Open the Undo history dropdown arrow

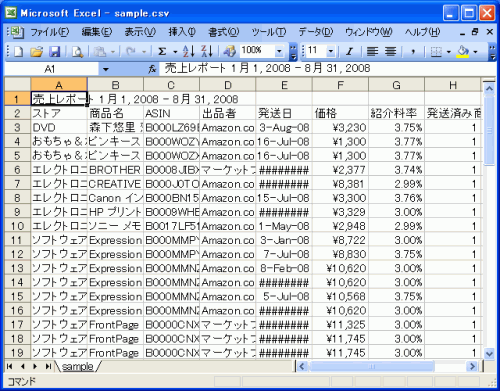144,52
